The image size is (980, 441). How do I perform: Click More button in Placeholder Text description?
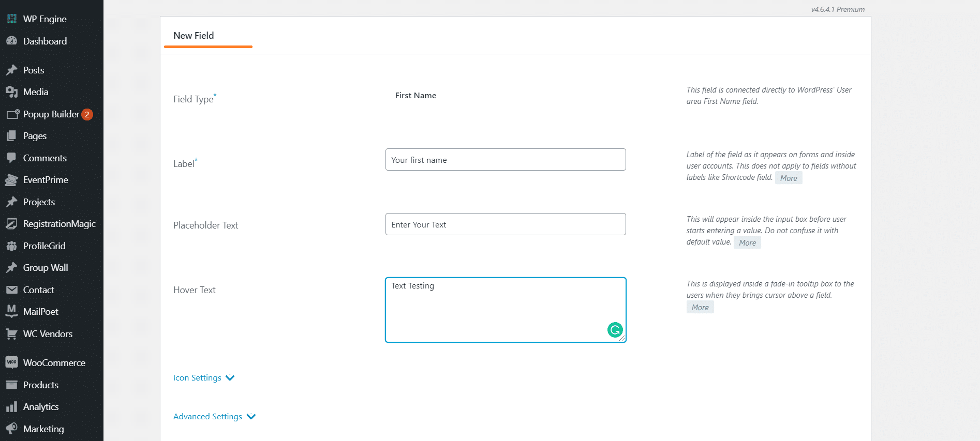[747, 243]
